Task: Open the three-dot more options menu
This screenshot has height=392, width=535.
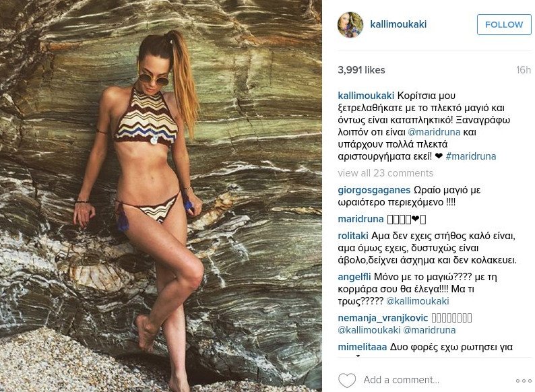Action: [x=524, y=381]
